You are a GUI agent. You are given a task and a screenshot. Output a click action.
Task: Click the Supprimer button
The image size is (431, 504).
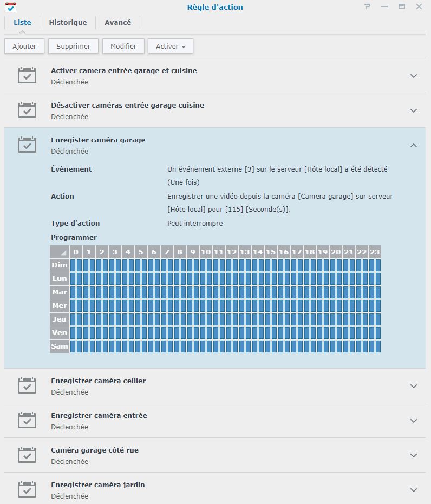(x=73, y=47)
